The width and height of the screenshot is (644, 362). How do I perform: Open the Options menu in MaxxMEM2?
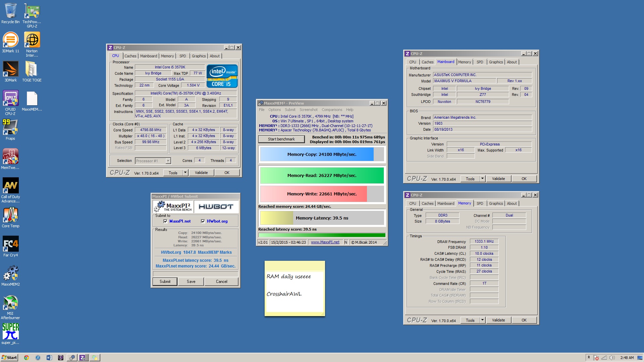pos(274,110)
